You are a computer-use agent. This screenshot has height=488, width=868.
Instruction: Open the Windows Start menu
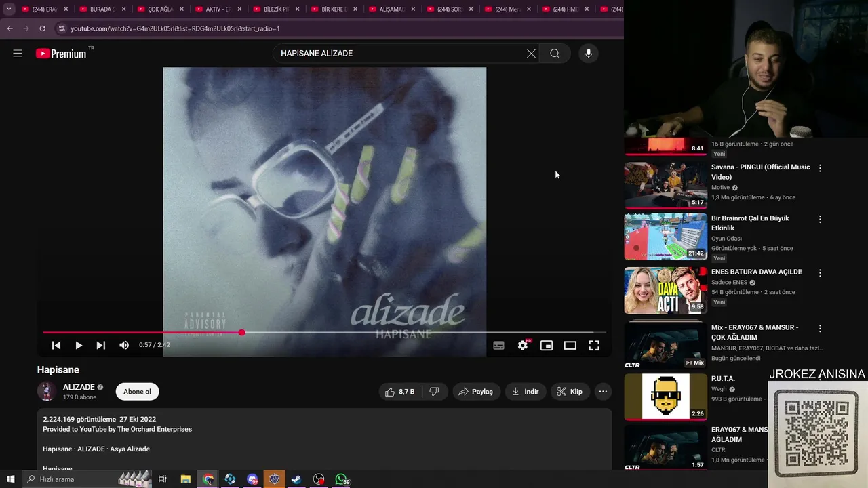(x=10, y=479)
